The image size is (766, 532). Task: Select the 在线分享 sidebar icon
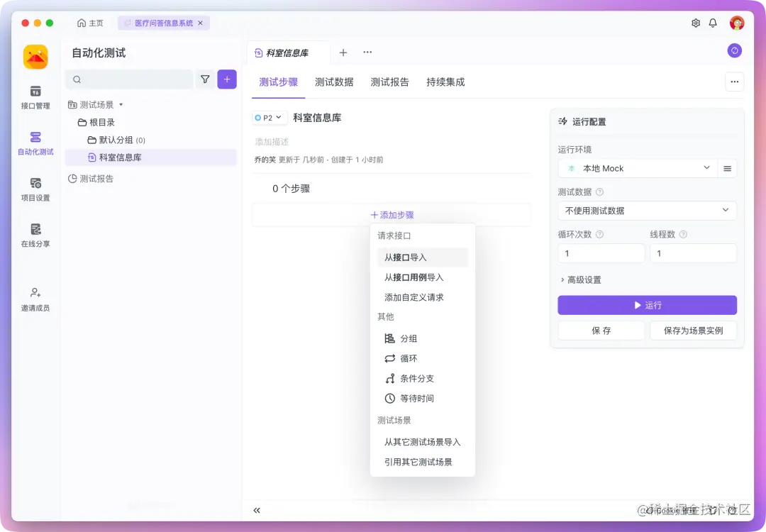(35, 235)
